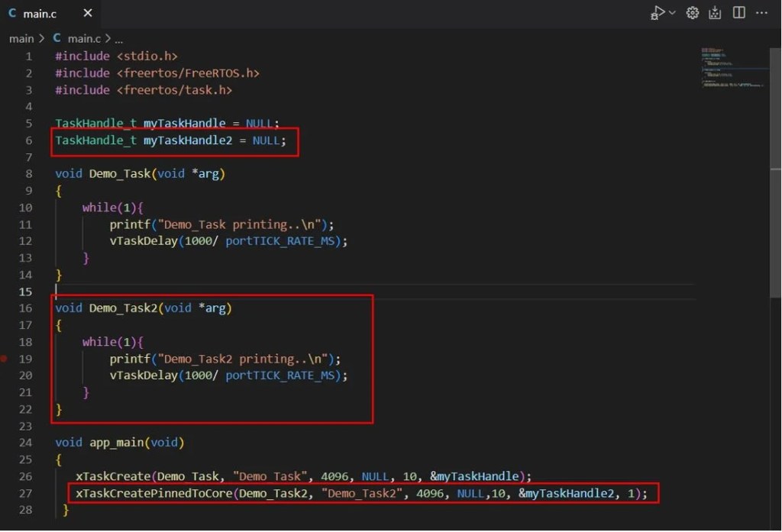This screenshot has height=532, width=782.
Task: Click the vertical scrollbar thumb of the editor
Action: pos(775,173)
